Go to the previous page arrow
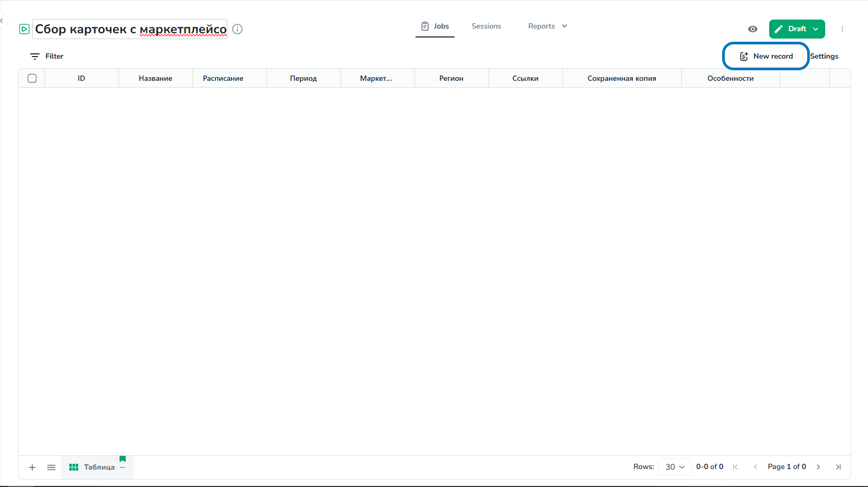 (x=755, y=467)
